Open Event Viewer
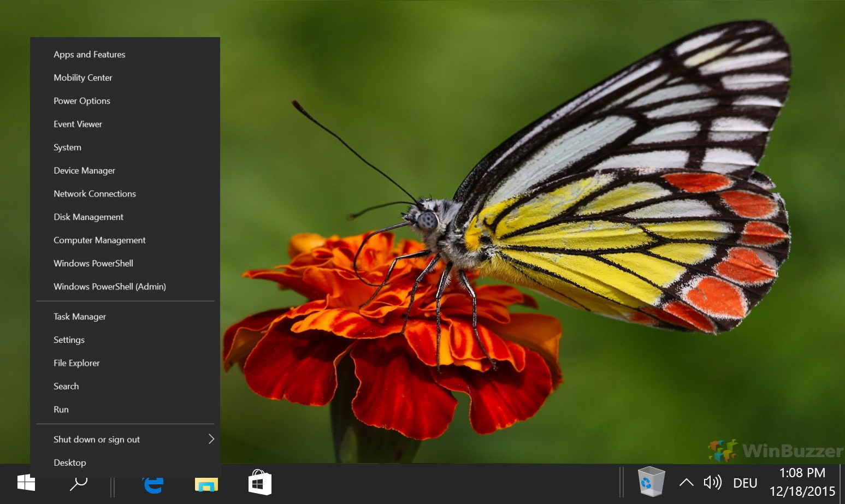 78,124
